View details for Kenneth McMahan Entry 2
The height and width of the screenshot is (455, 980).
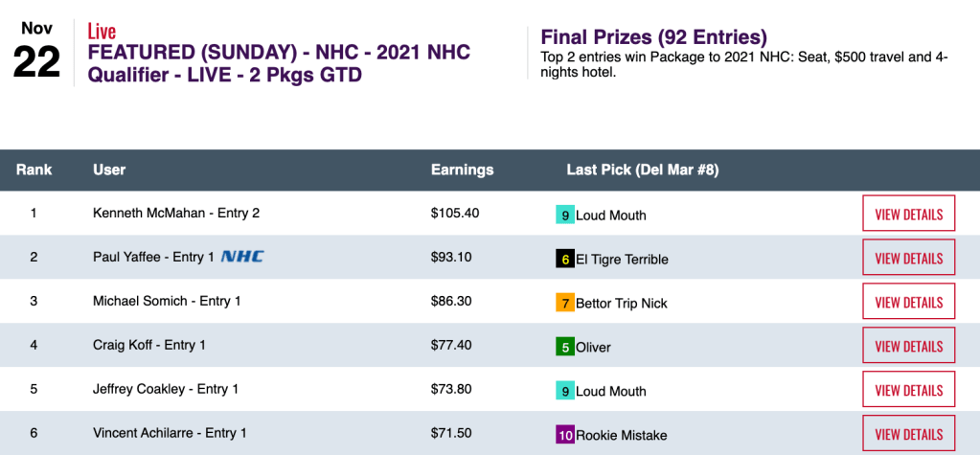pos(908,214)
